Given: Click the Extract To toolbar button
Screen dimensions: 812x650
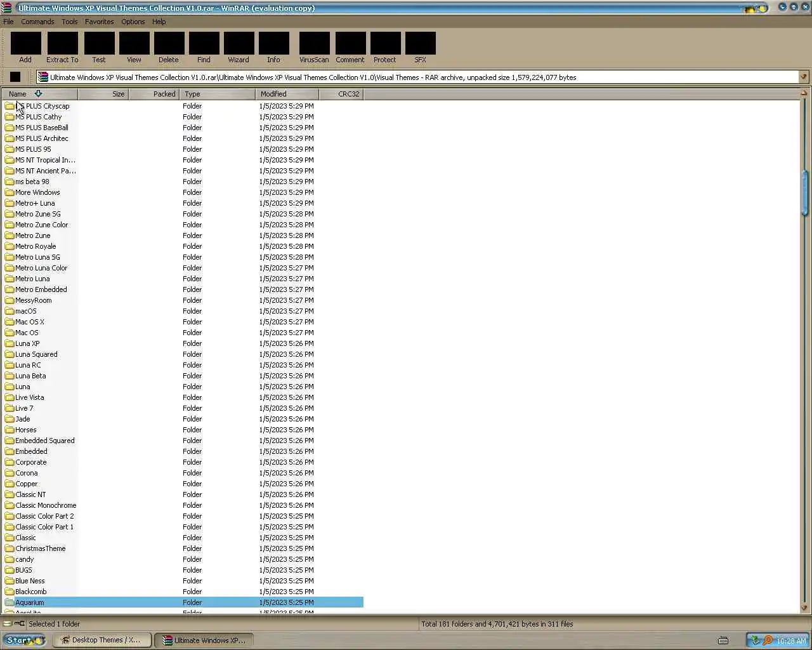Looking at the screenshot, I should 62,48.
